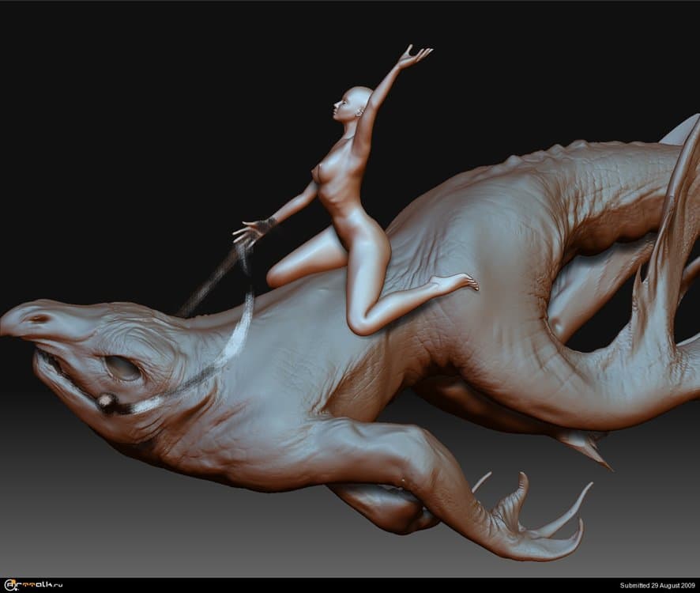Click the dragon's eye
This screenshot has width=700, height=593.
(123, 368)
